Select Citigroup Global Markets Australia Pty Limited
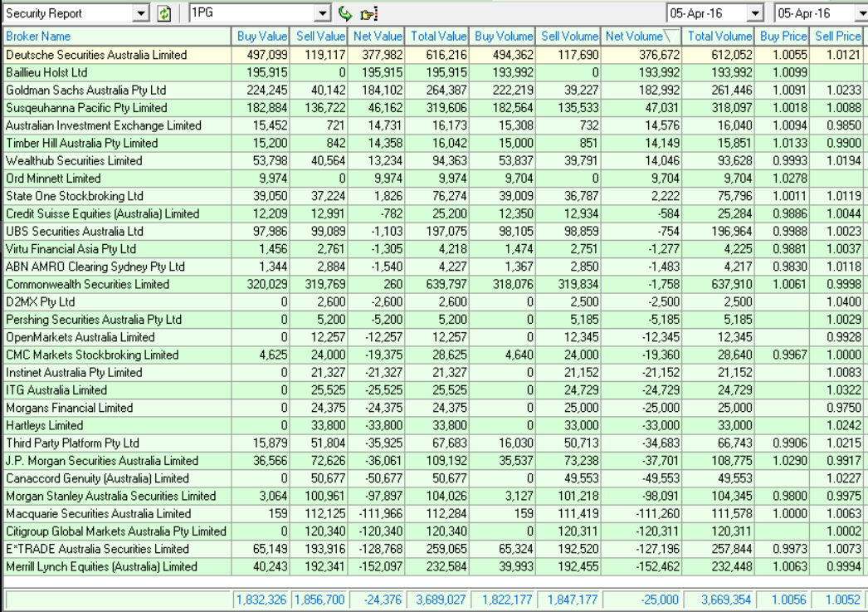Image resolution: width=868 pixels, height=612 pixels. click(116, 533)
